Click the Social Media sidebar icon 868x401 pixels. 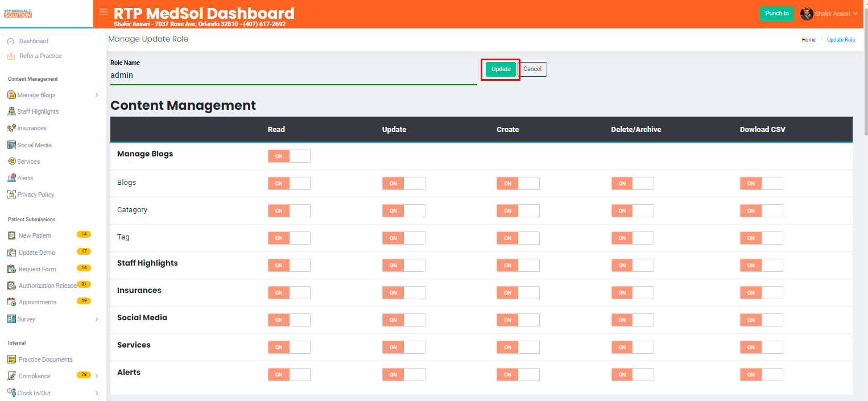[x=11, y=145]
